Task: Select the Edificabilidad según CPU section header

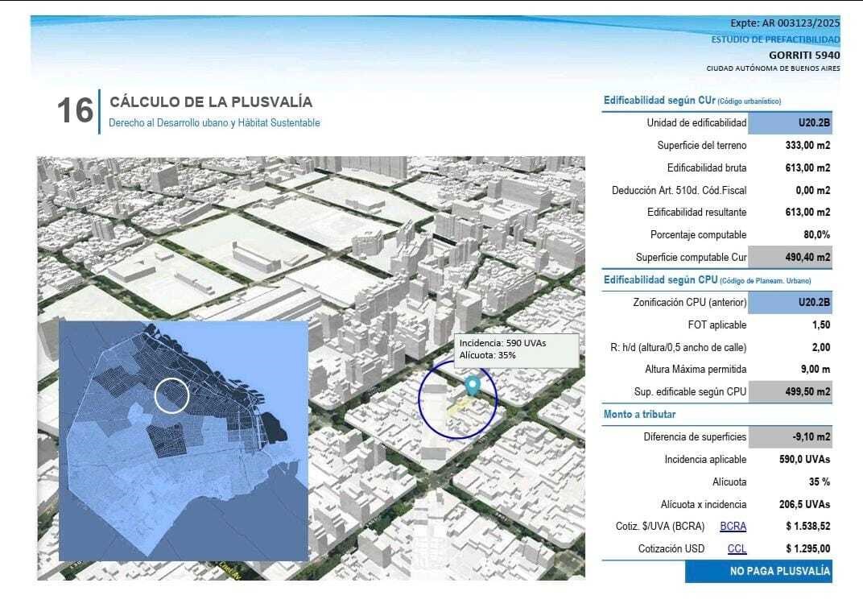Action: coord(707,279)
